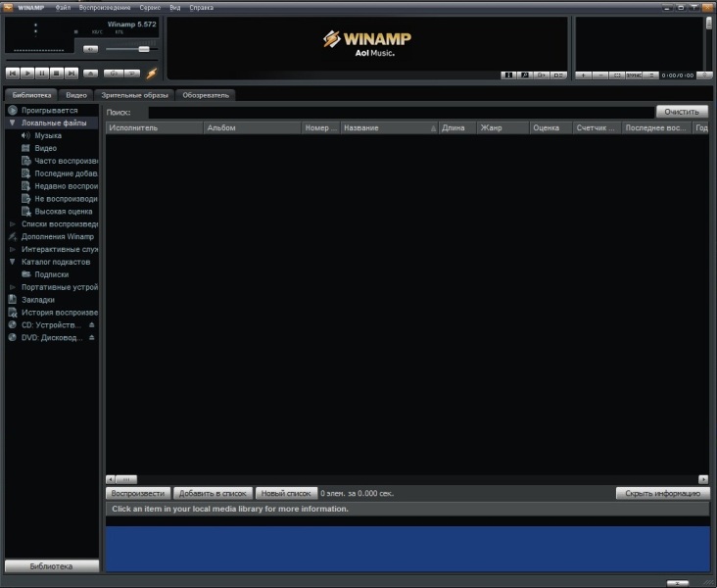Image resolution: width=717 pixels, height=588 pixels.
Task: Click the lightning bolt Winamp icon
Action: point(151,73)
